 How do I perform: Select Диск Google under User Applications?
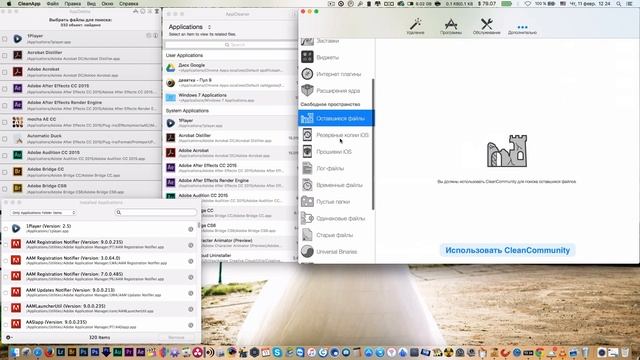coord(231,67)
